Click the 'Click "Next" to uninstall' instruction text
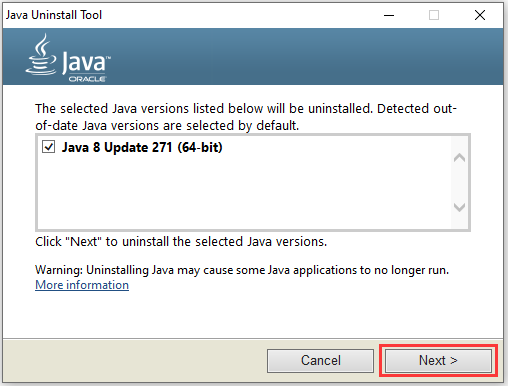 tap(181, 241)
